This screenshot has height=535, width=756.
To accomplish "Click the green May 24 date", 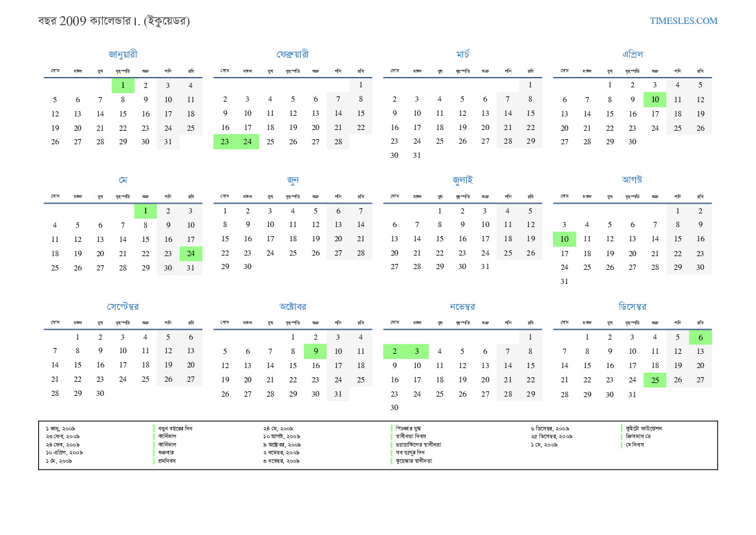I will 191,254.
